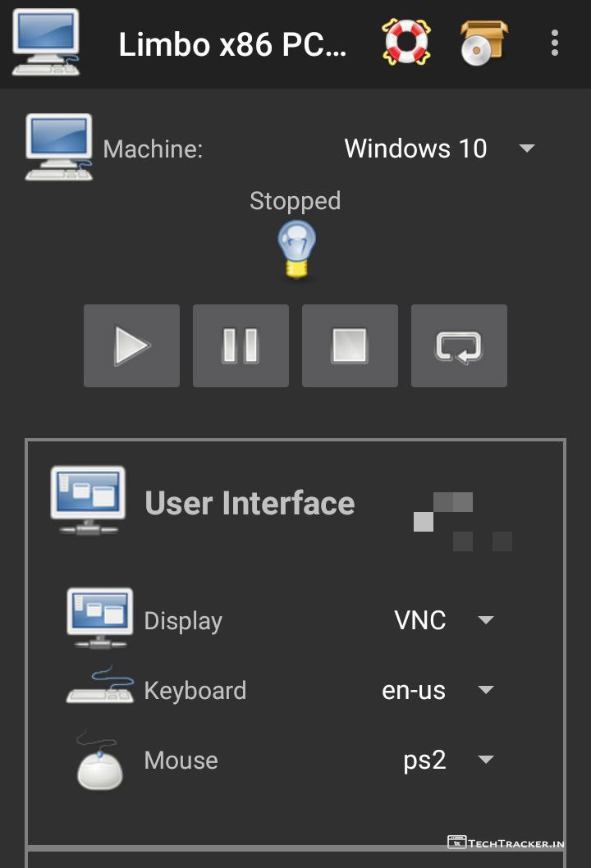Click the Limbo app computer icon in title bar

(x=46, y=43)
